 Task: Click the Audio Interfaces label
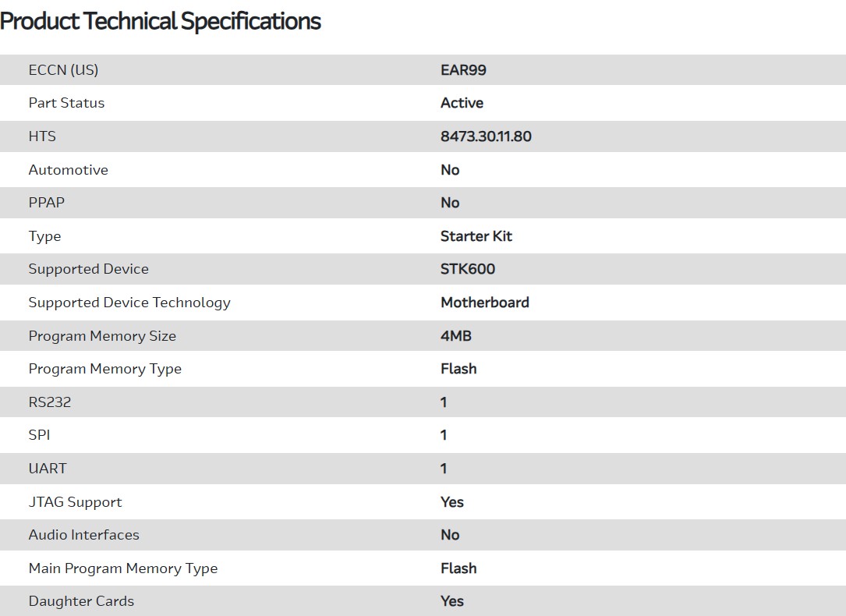[x=83, y=535]
